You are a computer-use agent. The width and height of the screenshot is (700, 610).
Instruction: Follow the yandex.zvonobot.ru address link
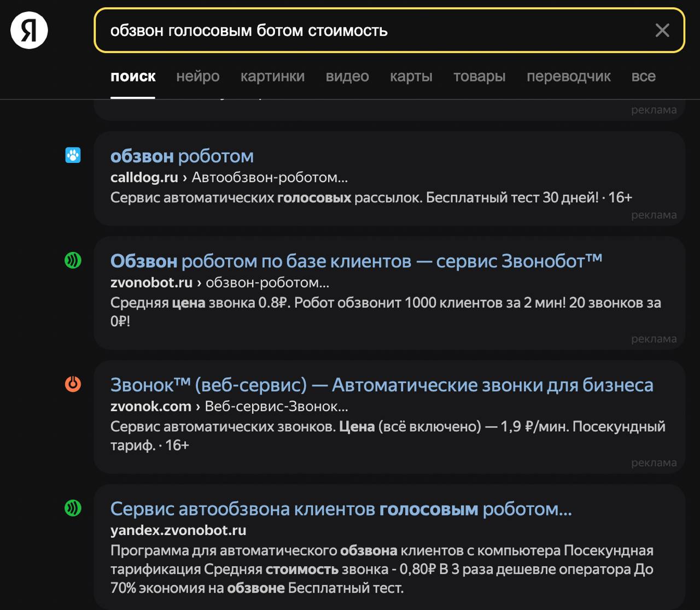click(178, 531)
